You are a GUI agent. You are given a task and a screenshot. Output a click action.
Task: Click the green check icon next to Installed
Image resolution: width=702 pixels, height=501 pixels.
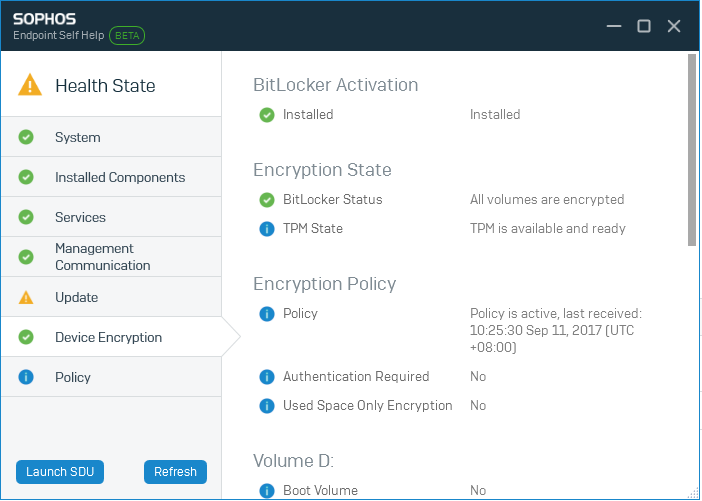pyautogui.click(x=267, y=115)
